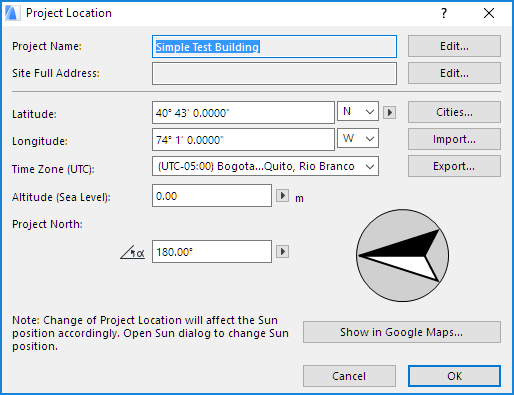
Task: Open the N latitude direction dropdown
Action: point(358,111)
